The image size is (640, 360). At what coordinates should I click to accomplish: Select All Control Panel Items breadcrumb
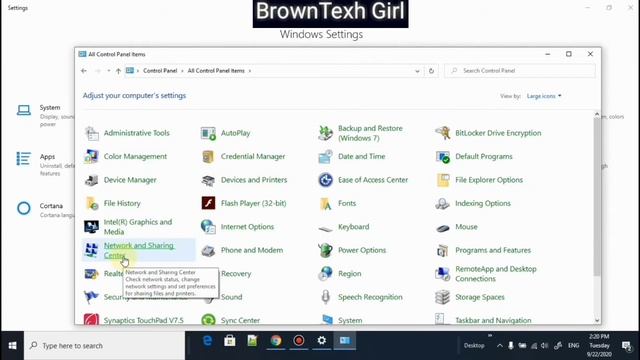(216, 71)
